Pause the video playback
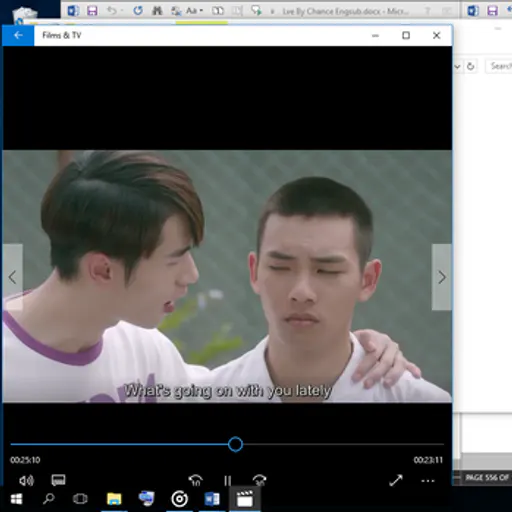512x512 pixels. tap(227, 481)
